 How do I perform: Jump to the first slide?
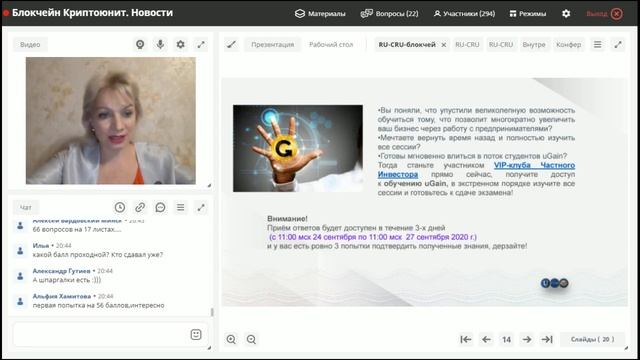[466, 339]
